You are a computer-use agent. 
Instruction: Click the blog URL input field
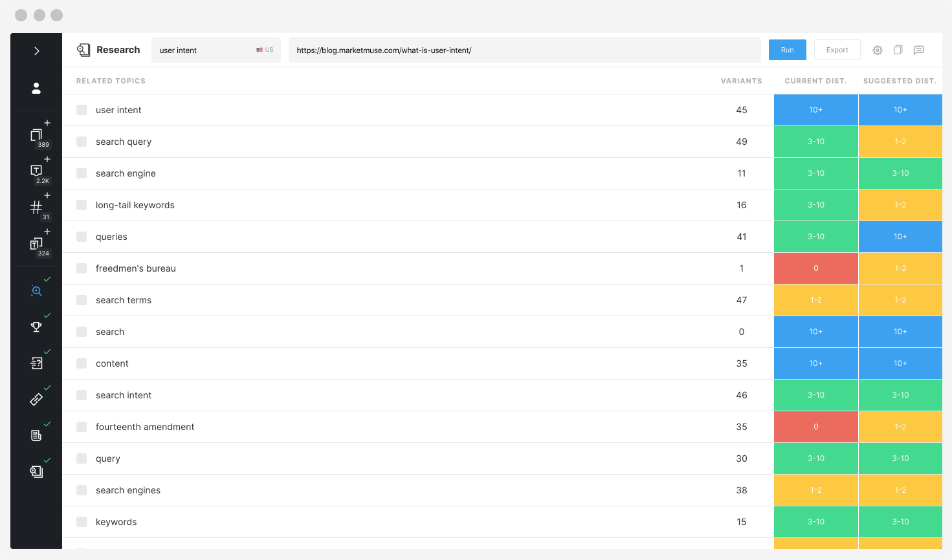(524, 50)
